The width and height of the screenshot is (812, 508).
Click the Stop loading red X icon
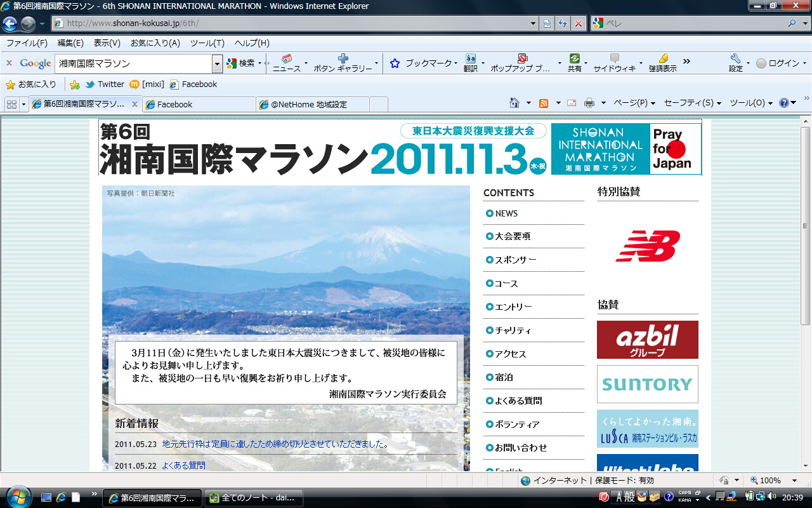tap(579, 23)
